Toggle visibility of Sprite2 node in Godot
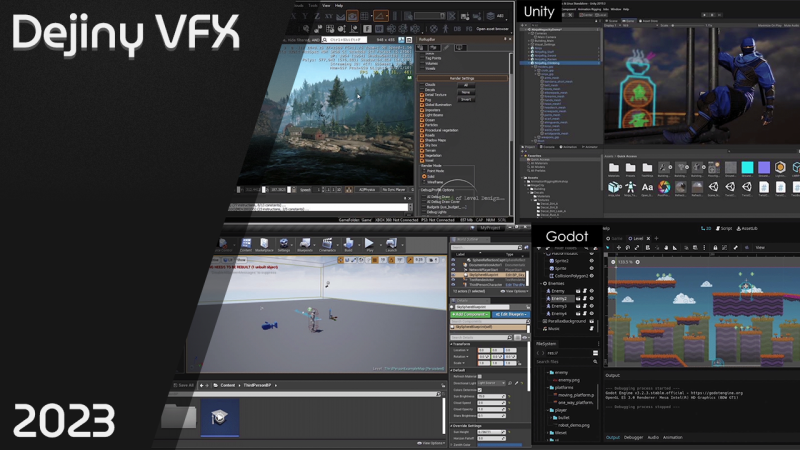 click(x=592, y=261)
